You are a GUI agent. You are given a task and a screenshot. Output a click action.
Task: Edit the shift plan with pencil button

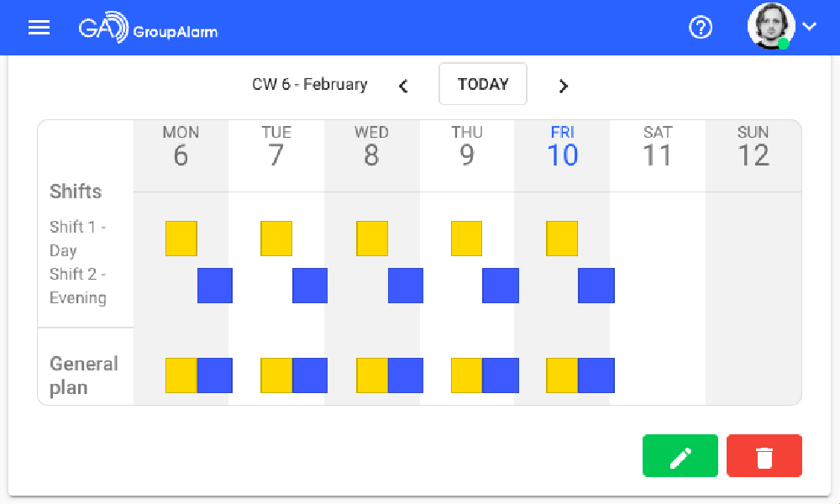(680, 456)
